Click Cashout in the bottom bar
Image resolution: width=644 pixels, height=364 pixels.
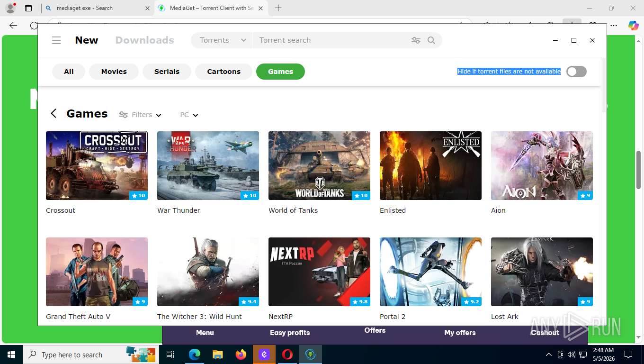[545, 333]
